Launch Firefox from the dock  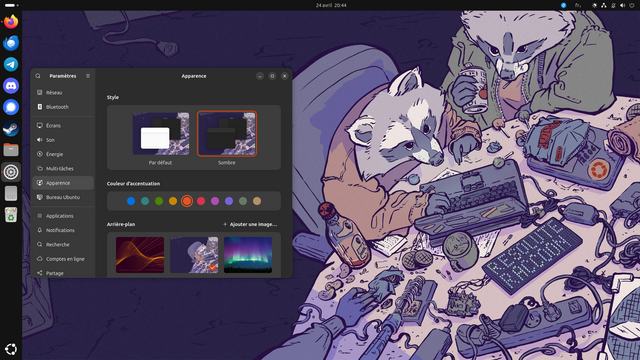[11, 22]
